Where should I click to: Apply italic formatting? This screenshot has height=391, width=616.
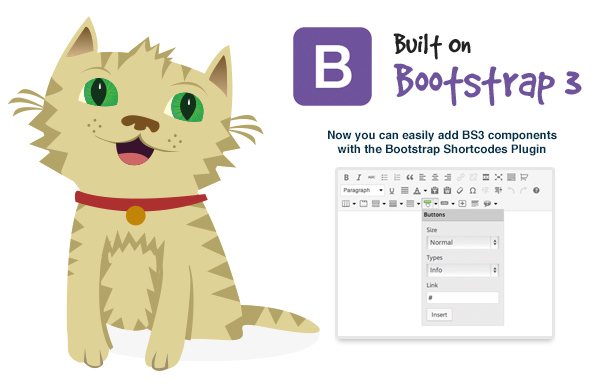point(359,177)
